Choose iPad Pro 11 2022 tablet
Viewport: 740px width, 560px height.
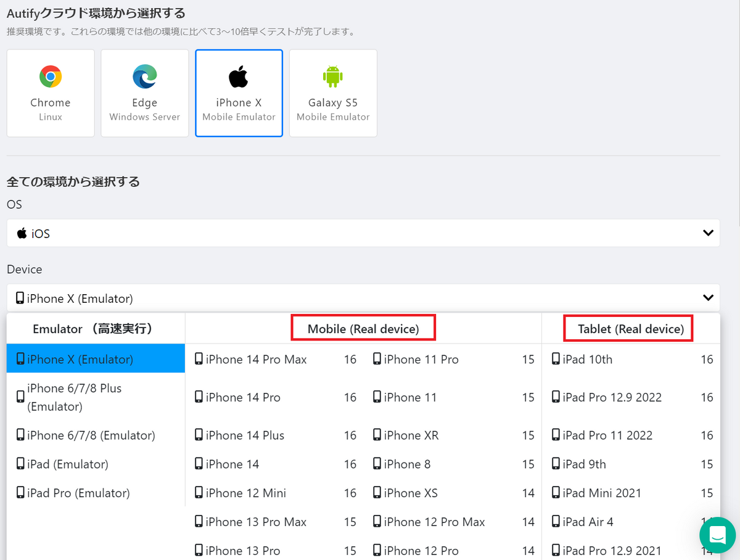pyautogui.click(x=632, y=435)
